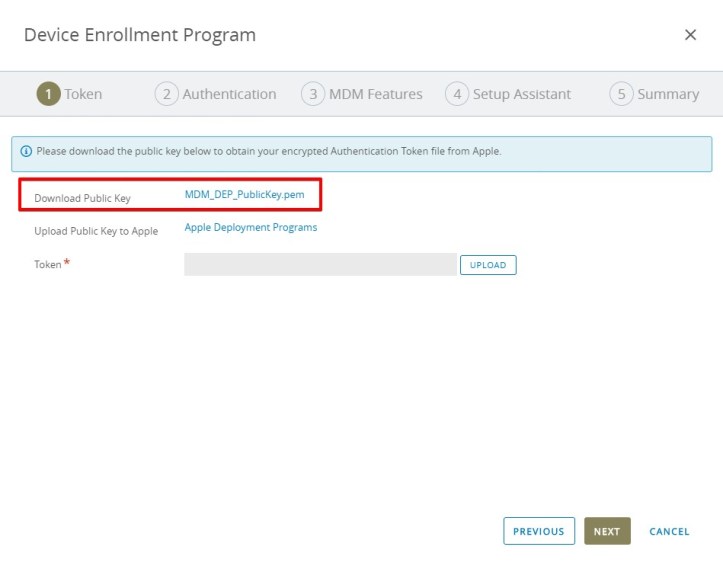Jump to the Summary step label
This screenshot has height=566, width=723.
(x=668, y=94)
